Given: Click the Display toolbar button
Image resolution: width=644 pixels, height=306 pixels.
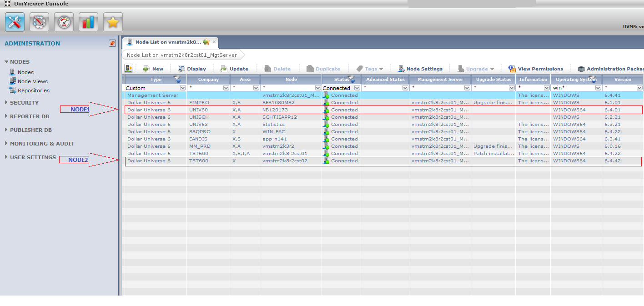Looking at the screenshot, I should click(192, 69).
